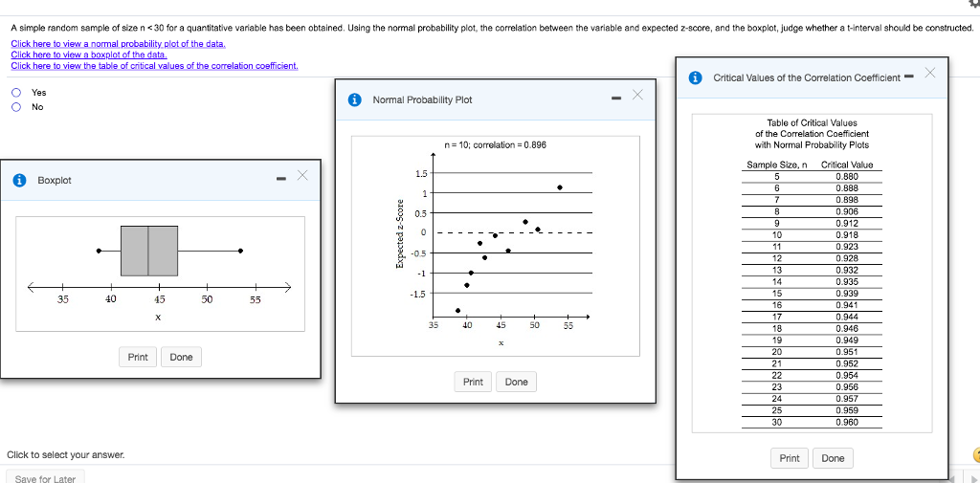Click the 'Critical Value' column header
The height and width of the screenshot is (483, 980).
point(847,165)
